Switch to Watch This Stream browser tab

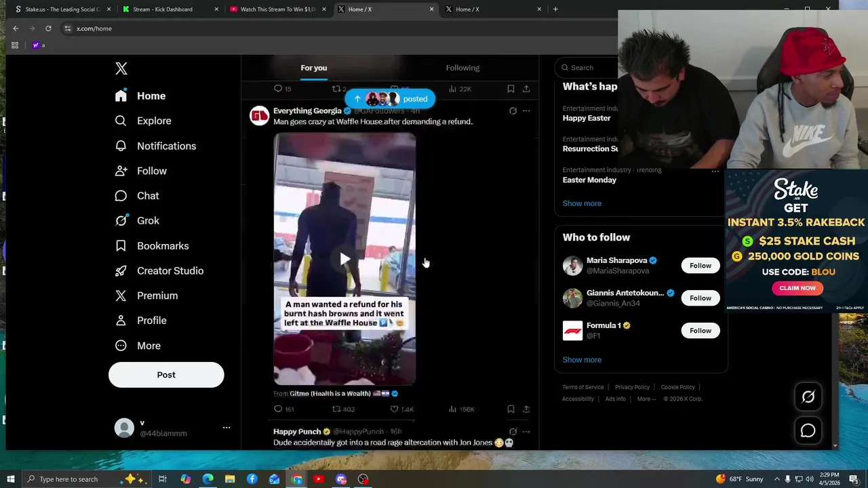pyautogui.click(x=277, y=9)
